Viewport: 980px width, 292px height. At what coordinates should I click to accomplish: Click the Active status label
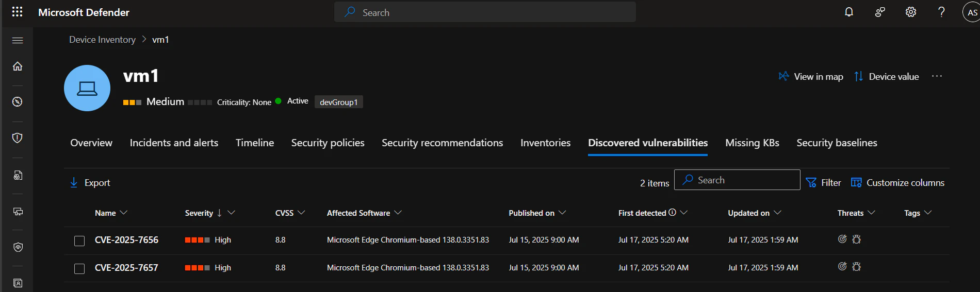(298, 101)
